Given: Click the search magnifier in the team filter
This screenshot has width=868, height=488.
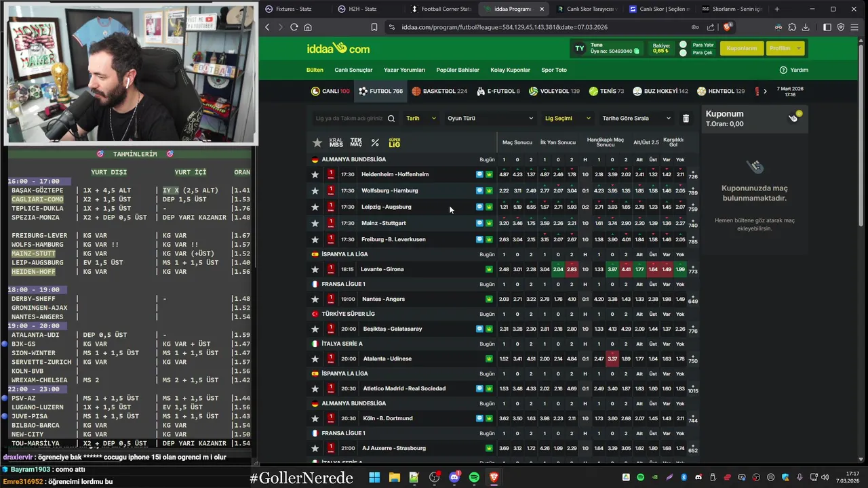Looking at the screenshot, I should (391, 119).
